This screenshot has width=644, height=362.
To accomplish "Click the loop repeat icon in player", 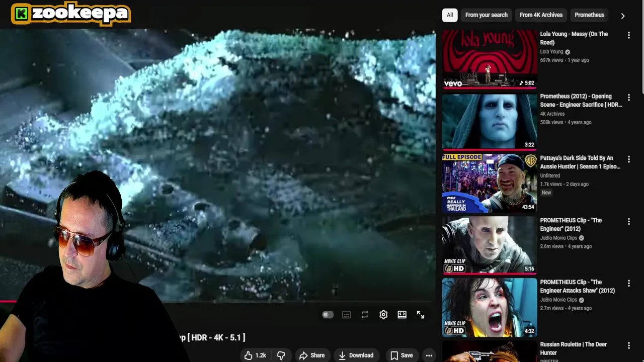I will pos(365,315).
